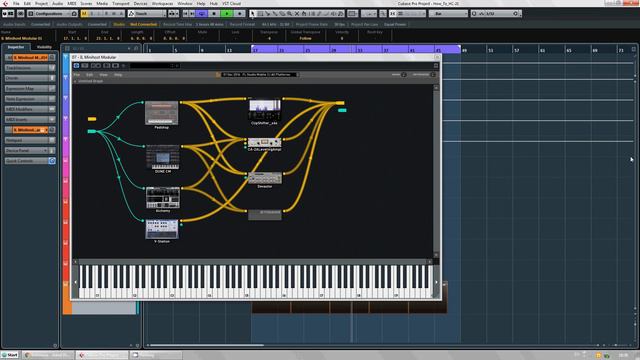Viewport: 640px width, 360px height.
Task: Click the teal MIDI output node on right
Action: [342, 110]
